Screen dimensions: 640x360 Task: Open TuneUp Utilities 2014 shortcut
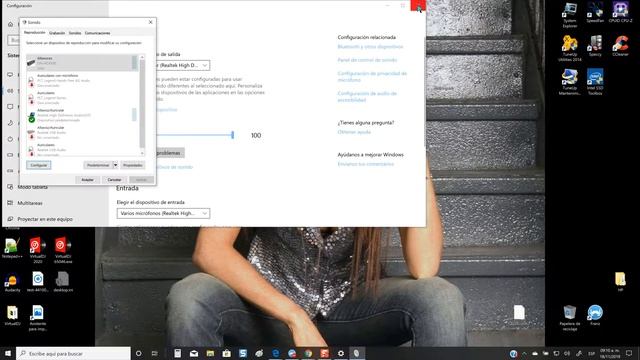570,49
